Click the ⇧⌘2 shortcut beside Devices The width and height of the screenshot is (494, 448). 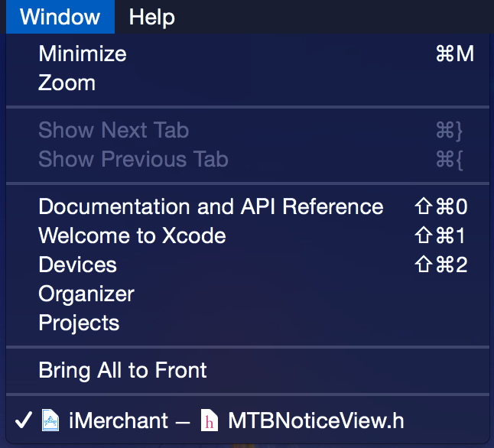tap(440, 265)
